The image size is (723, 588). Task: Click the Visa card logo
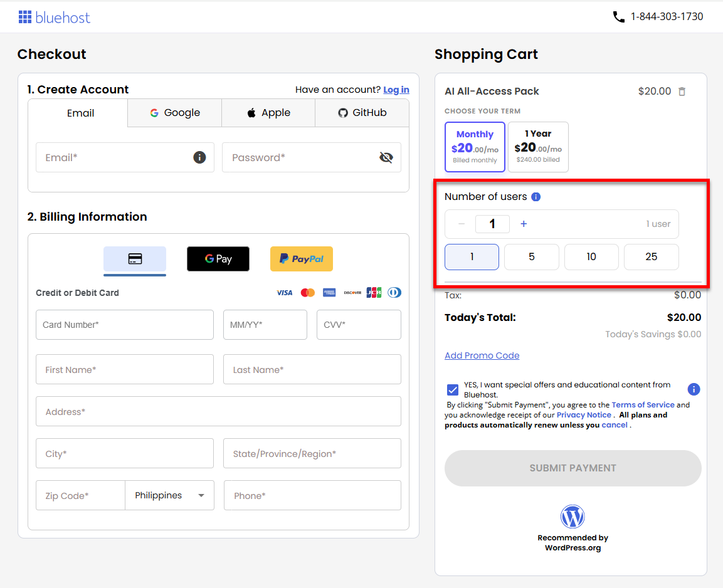(x=285, y=293)
